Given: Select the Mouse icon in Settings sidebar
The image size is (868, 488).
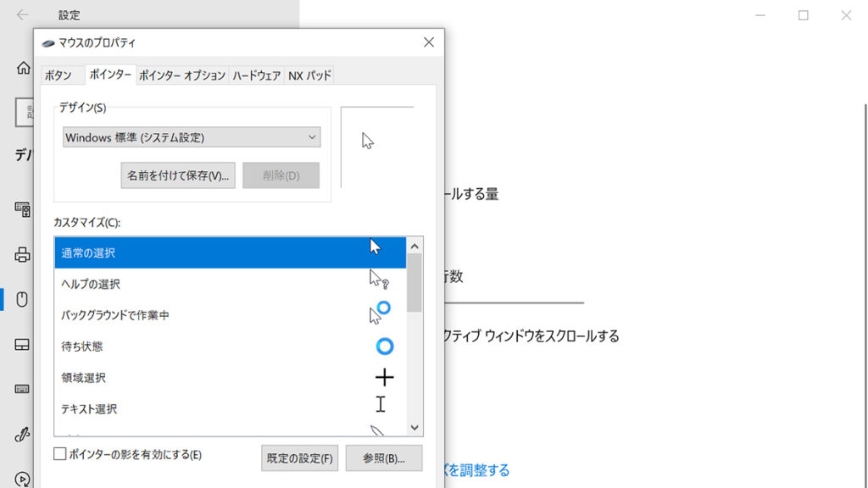Looking at the screenshot, I should click(x=23, y=299).
